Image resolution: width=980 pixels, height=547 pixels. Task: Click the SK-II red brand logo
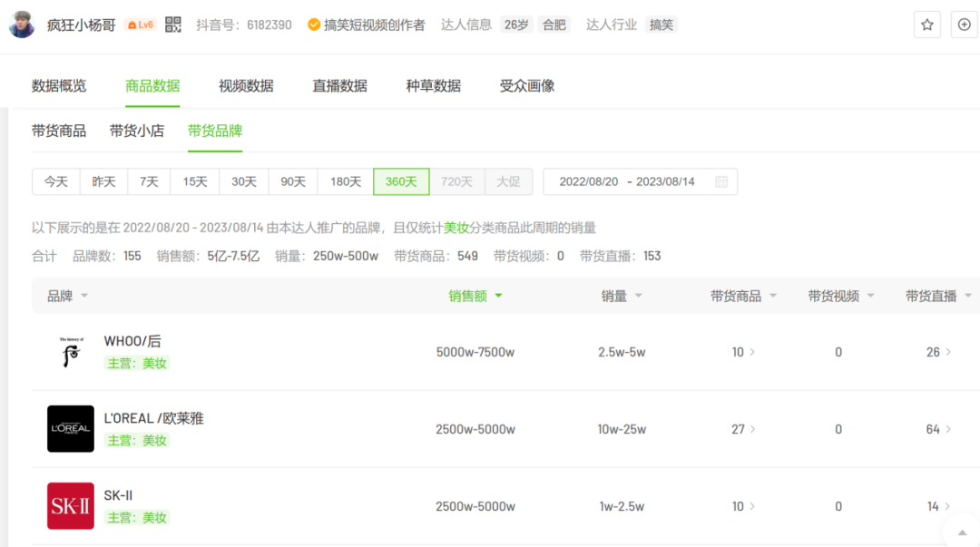point(71,506)
